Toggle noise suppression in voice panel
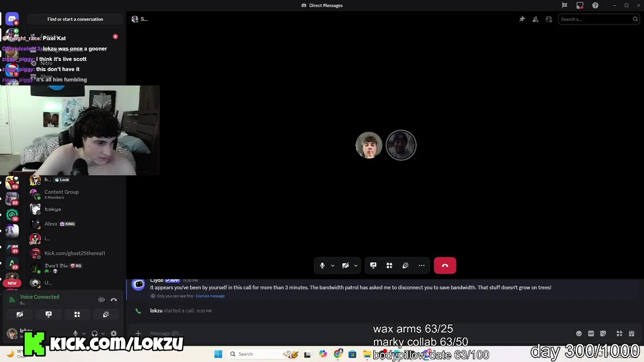The image size is (644, 362). pos(102,300)
